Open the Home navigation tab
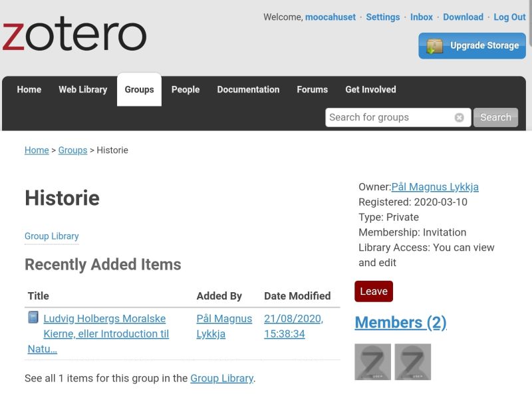 [x=29, y=89]
